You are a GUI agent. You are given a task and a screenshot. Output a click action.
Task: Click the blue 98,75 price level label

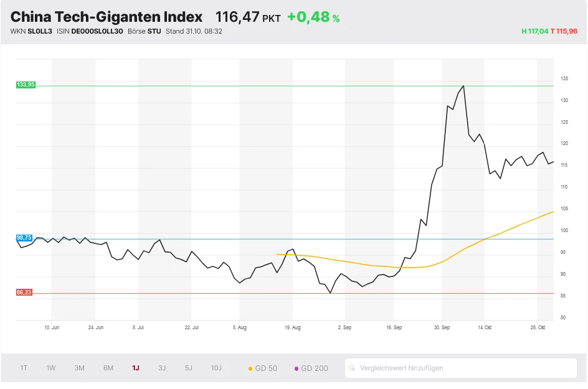point(26,238)
